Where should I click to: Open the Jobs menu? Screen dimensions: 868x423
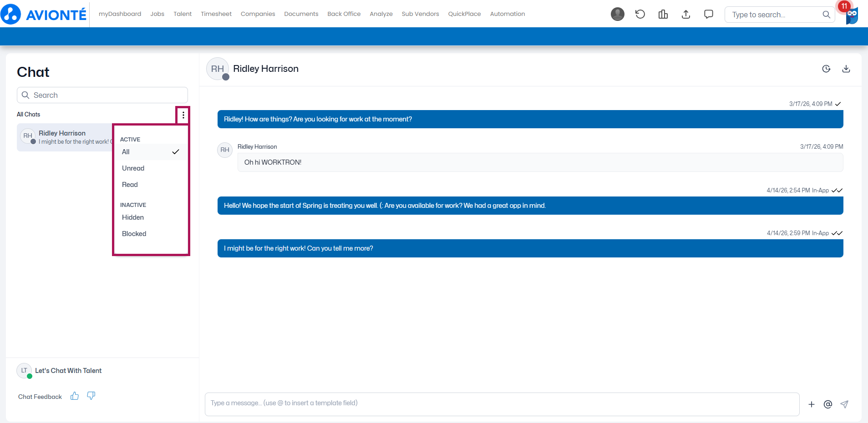click(x=157, y=14)
